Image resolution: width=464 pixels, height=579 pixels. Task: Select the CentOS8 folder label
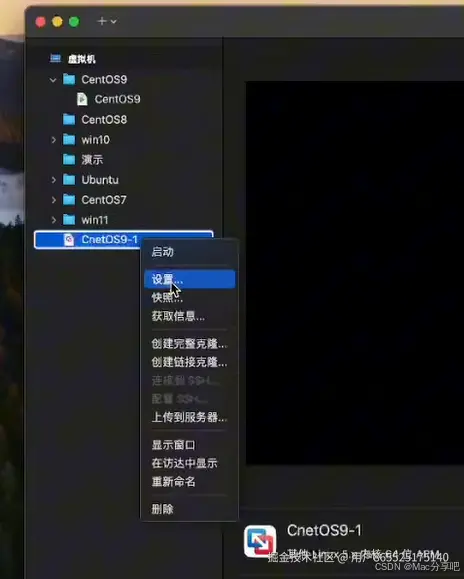tap(104, 120)
